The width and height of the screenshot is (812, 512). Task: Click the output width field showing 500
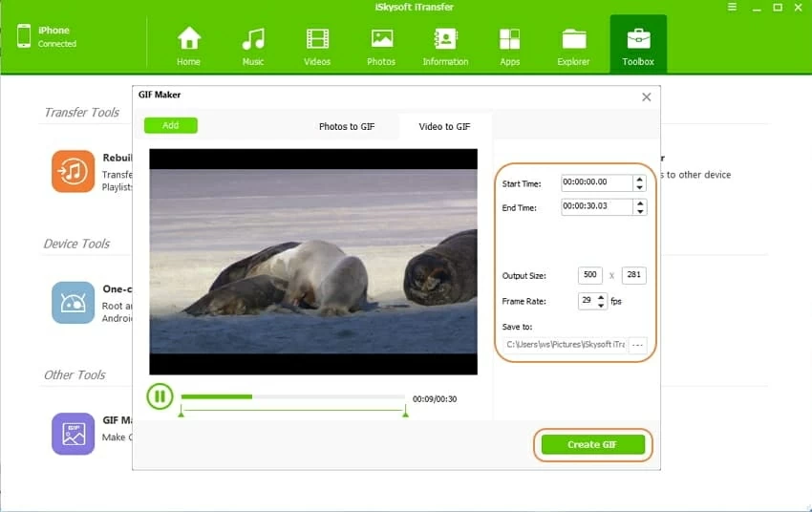(590, 276)
